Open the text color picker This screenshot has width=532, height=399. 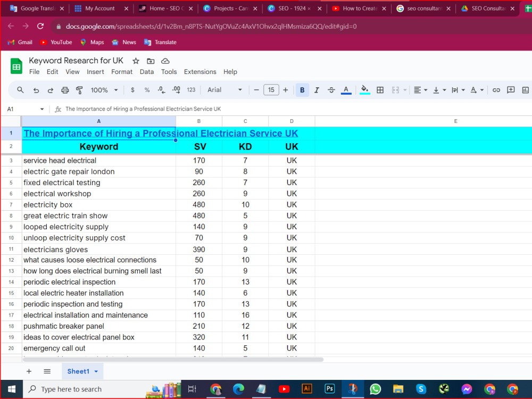tap(346, 90)
